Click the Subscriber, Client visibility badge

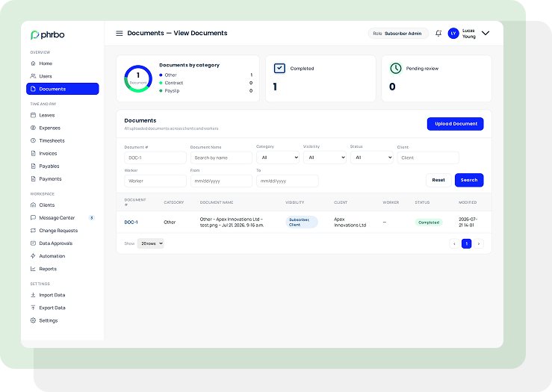tap(302, 222)
